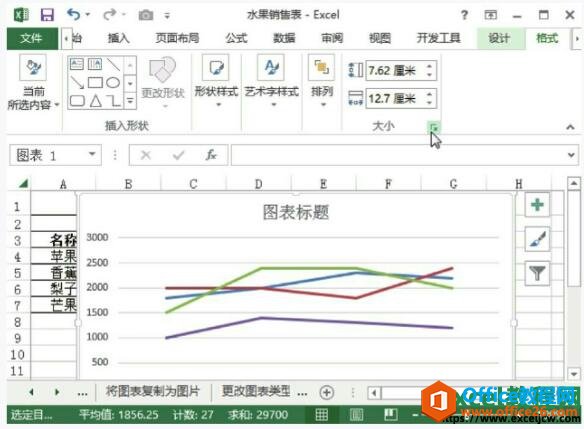The width and height of the screenshot is (584, 429).
Task: Switch to Page Break Preview in status bar
Action: click(x=391, y=414)
